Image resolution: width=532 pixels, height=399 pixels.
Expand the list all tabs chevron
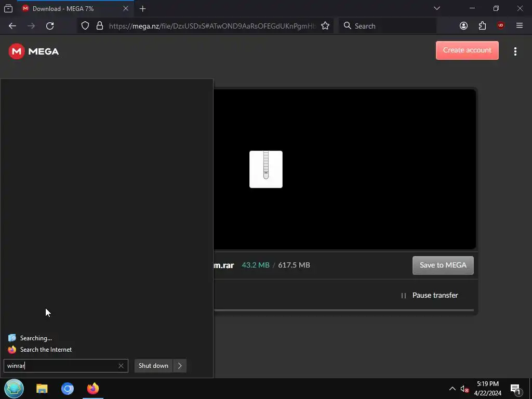(x=436, y=8)
